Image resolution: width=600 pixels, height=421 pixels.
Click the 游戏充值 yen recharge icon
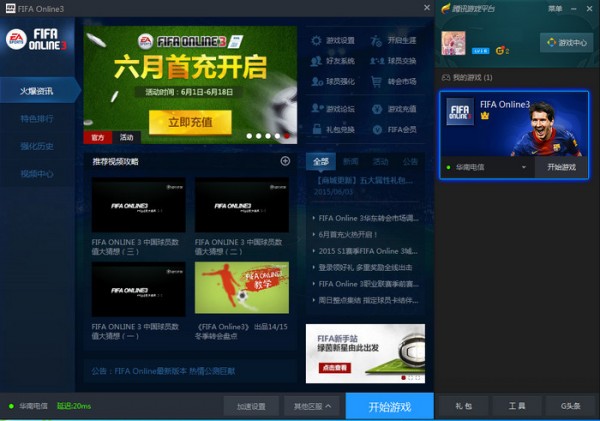tap(377, 109)
